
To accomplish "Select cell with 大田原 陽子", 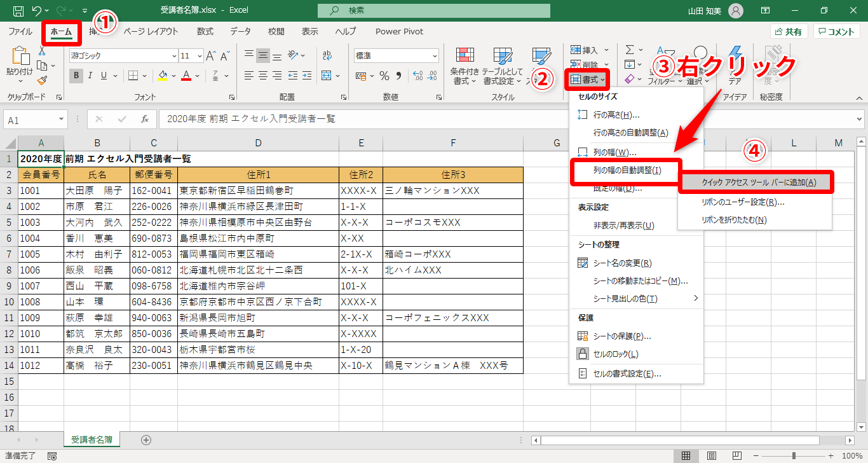I will (x=97, y=190).
